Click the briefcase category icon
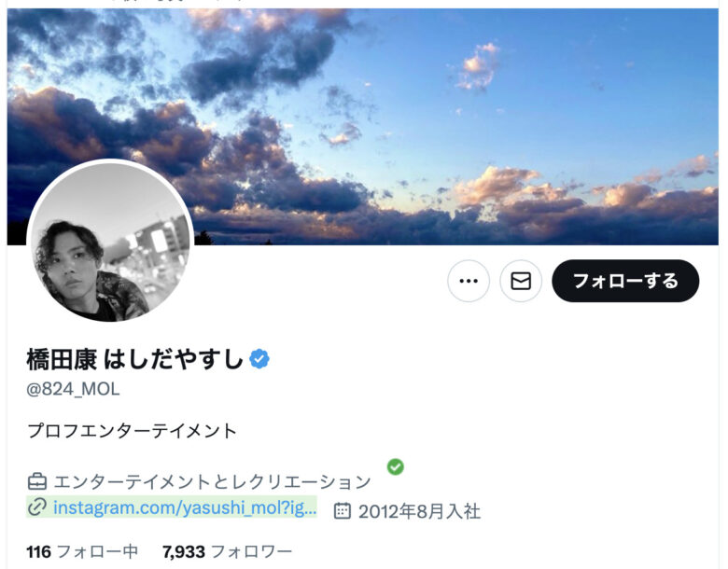728x569 pixels. [x=37, y=481]
